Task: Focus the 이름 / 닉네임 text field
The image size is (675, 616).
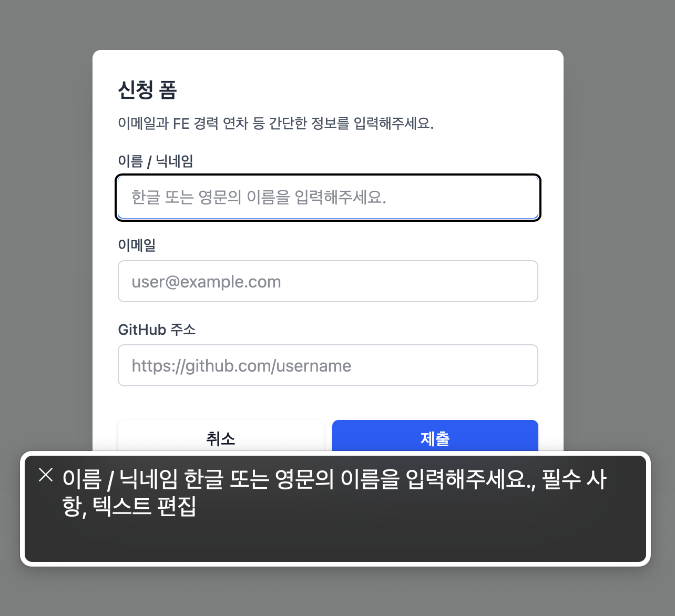Action: tap(328, 198)
